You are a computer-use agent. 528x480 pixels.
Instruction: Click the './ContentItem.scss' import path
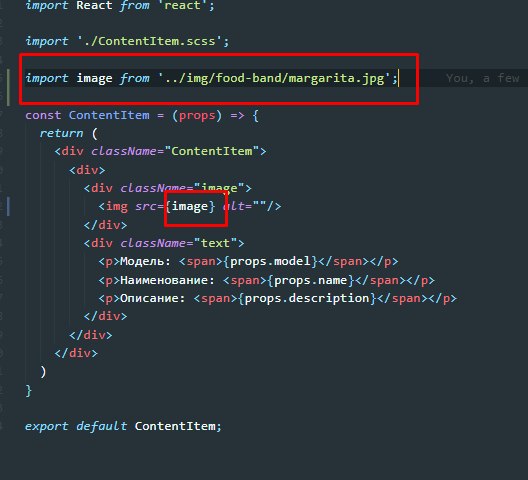(150, 41)
